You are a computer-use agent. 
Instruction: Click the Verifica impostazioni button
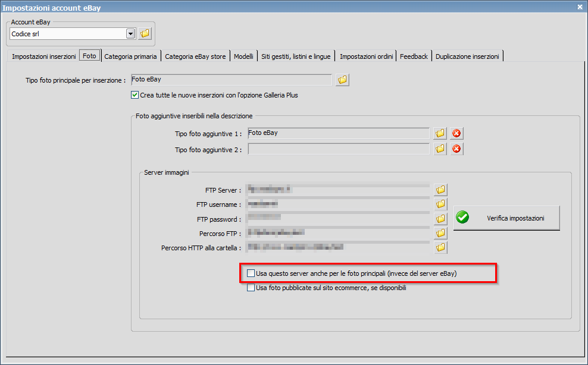click(506, 218)
